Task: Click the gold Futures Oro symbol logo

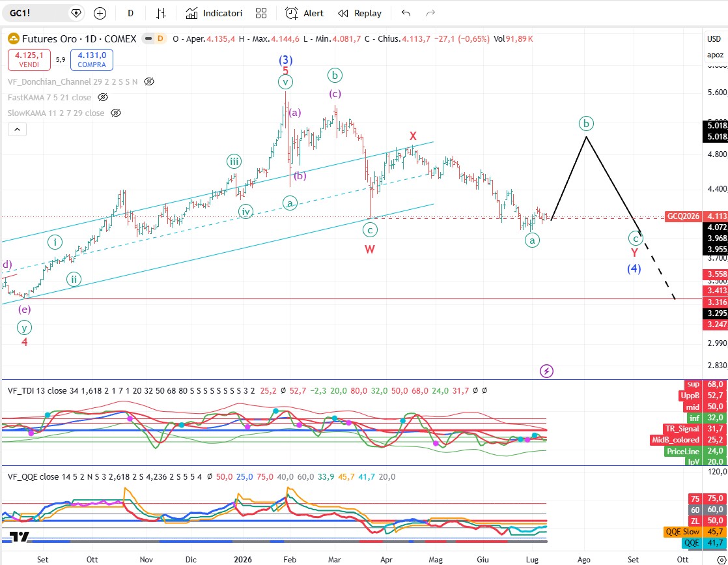Action: pos(14,39)
